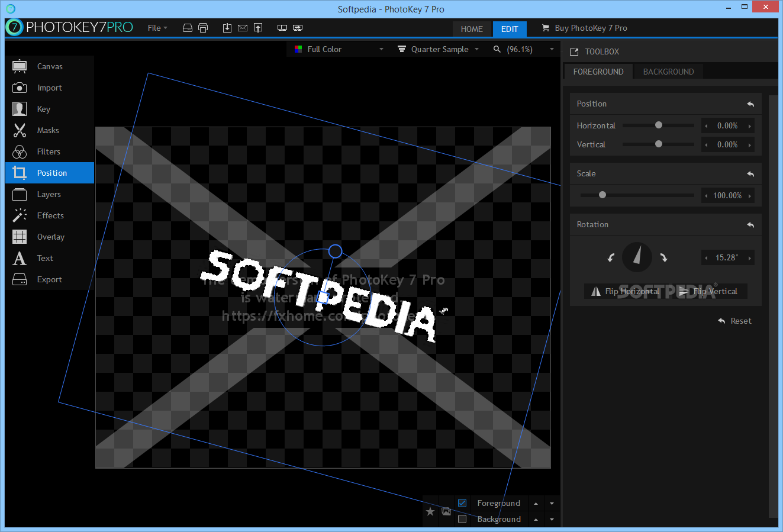This screenshot has height=532, width=783.
Task: Select the Text tool
Action: [50, 258]
